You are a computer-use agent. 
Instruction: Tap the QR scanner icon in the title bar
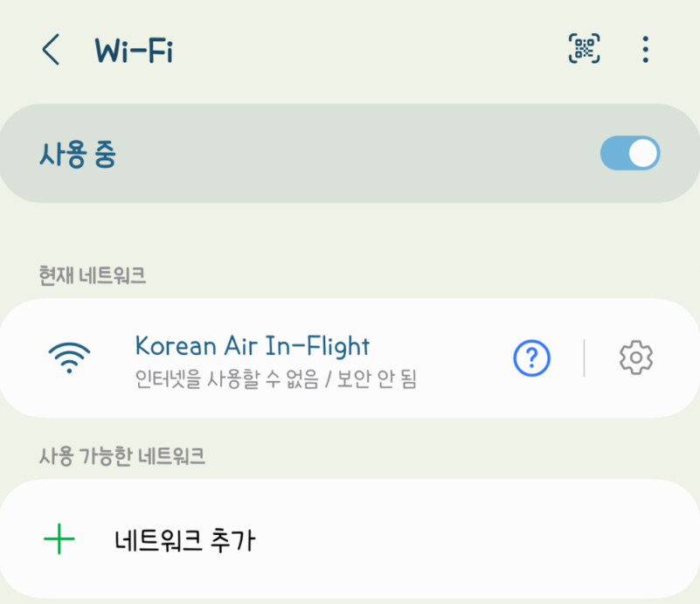point(584,50)
